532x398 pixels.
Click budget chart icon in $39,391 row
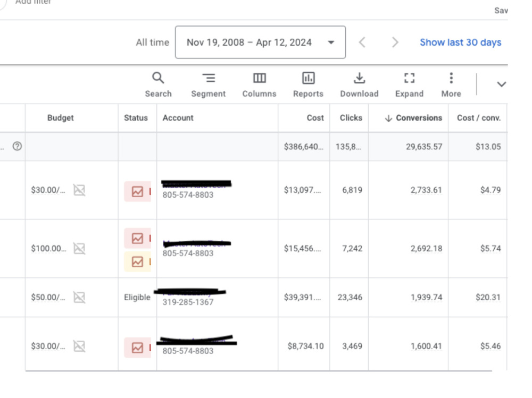click(79, 298)
